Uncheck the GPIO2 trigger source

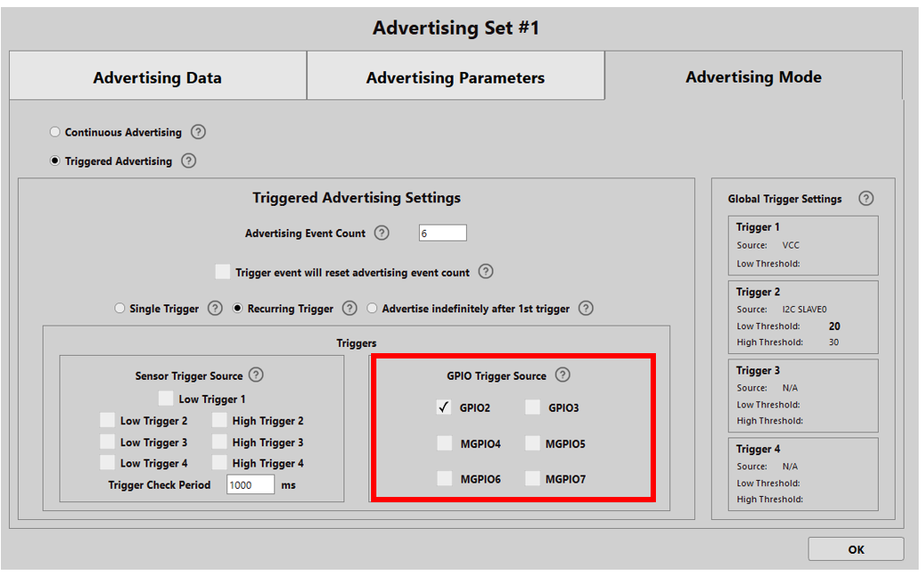[x=445, y=408]
